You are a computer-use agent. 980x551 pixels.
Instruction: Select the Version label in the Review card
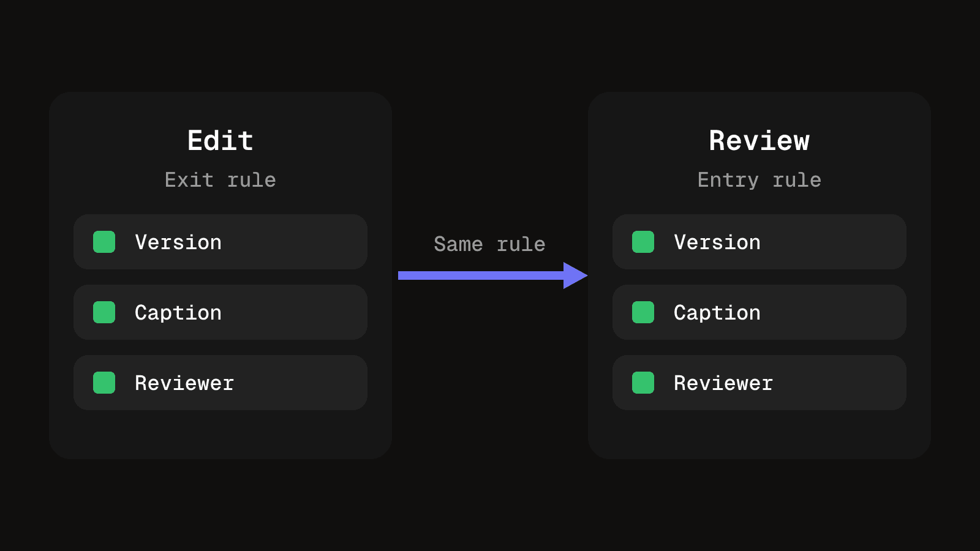[x=717, y=242]
